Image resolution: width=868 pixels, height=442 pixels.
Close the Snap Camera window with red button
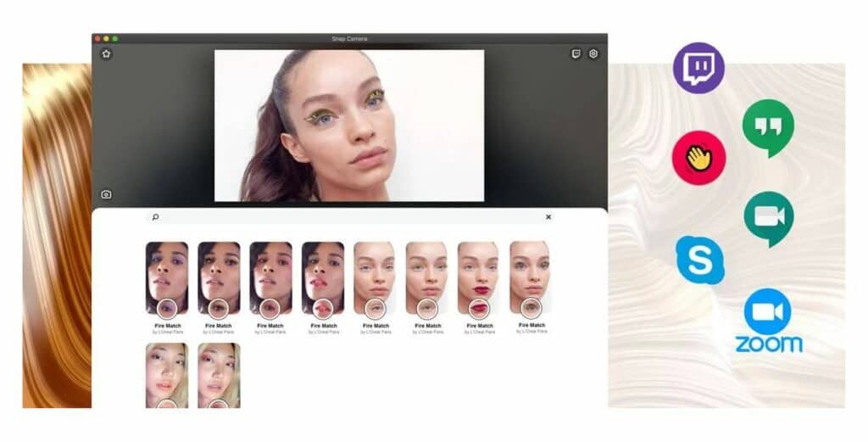coord(98,39)
